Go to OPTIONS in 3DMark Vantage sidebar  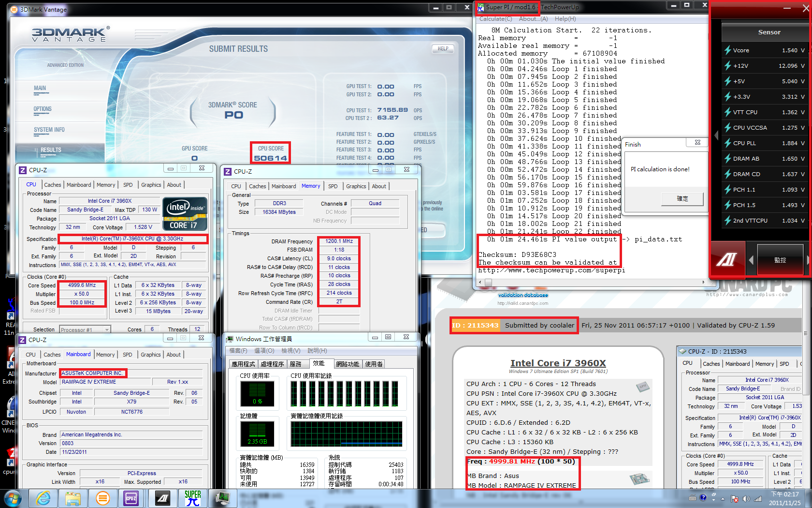(x=43, y=109)
